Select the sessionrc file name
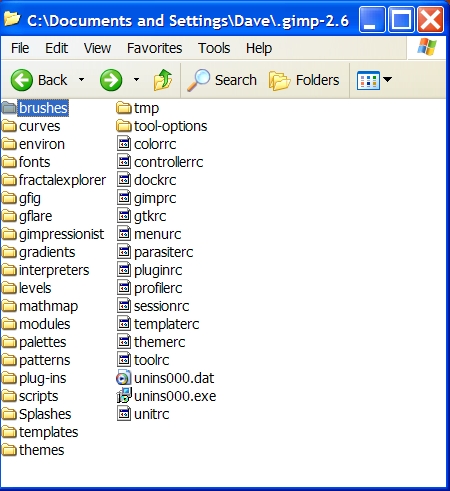 click(162, 306)
